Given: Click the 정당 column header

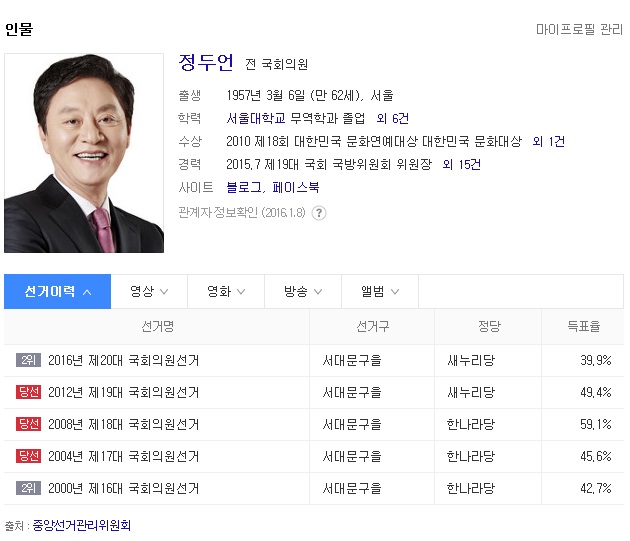Looking at the screenshot, I should click(x=489, y=326).
